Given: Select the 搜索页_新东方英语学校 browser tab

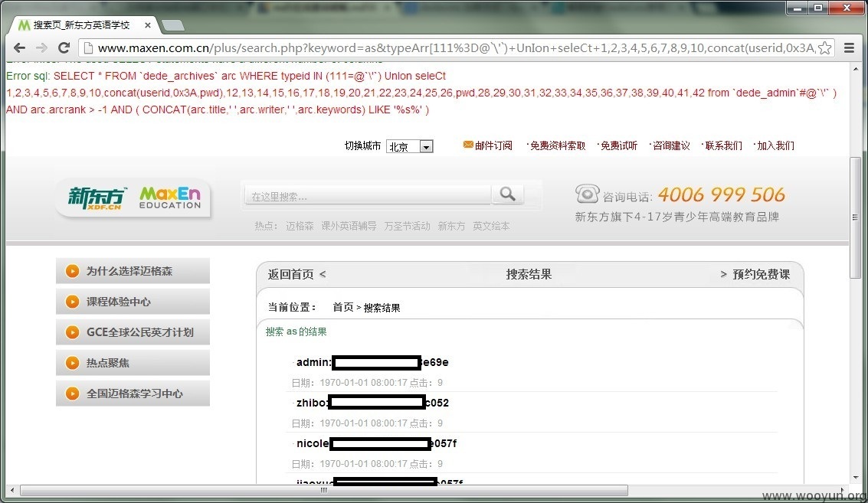Looking at the screenshot, I should tap(81, 25).
